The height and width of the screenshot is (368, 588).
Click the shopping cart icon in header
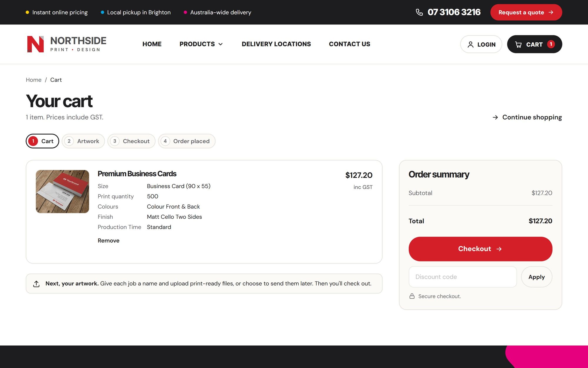[x=518, y=44]
